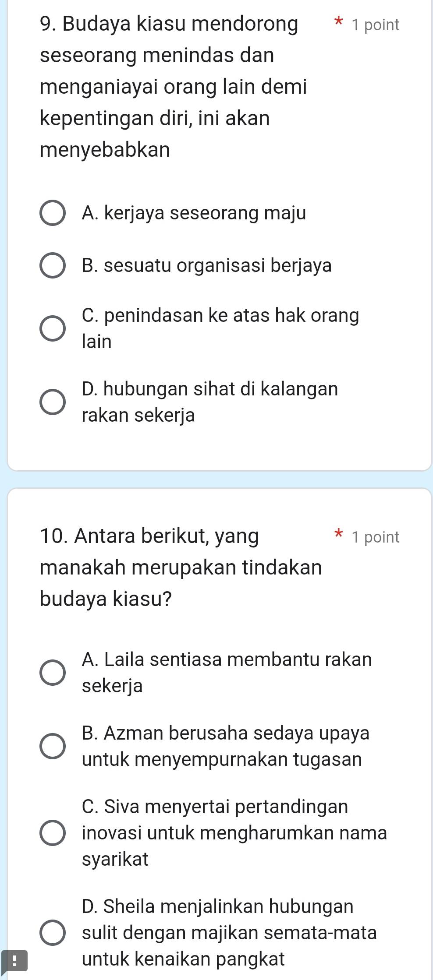433x980 pixels.
Task: Open the report problem exclamation icon
Action: pyautogui.click(x=14, y=960)
